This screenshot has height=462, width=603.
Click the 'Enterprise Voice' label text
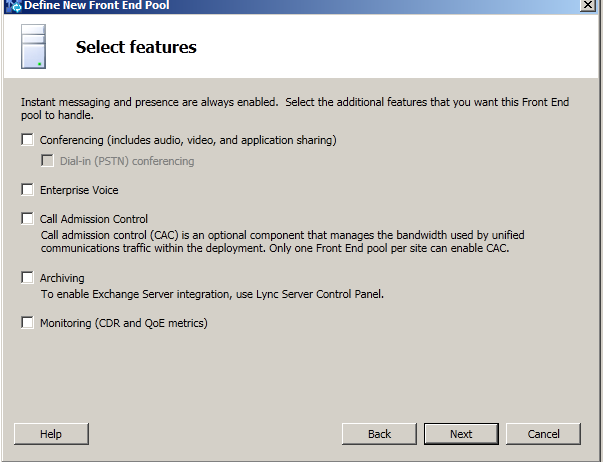(79, 189)
